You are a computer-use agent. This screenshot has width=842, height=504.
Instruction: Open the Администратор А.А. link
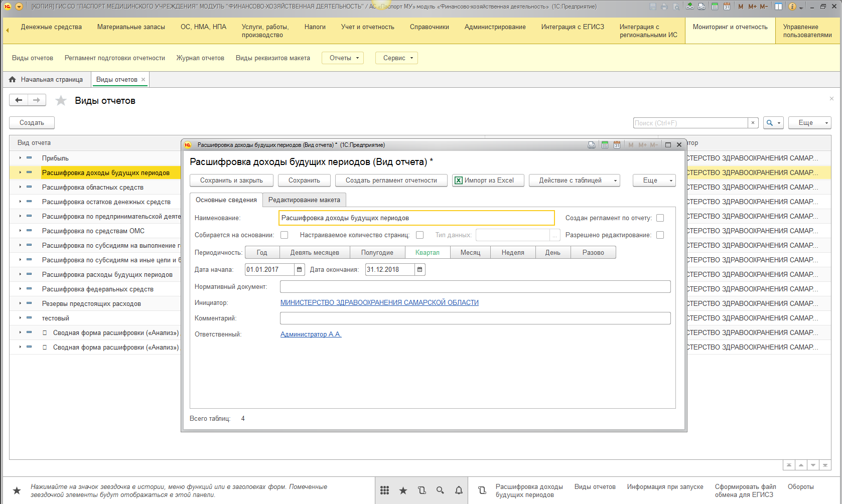(311, 334)
